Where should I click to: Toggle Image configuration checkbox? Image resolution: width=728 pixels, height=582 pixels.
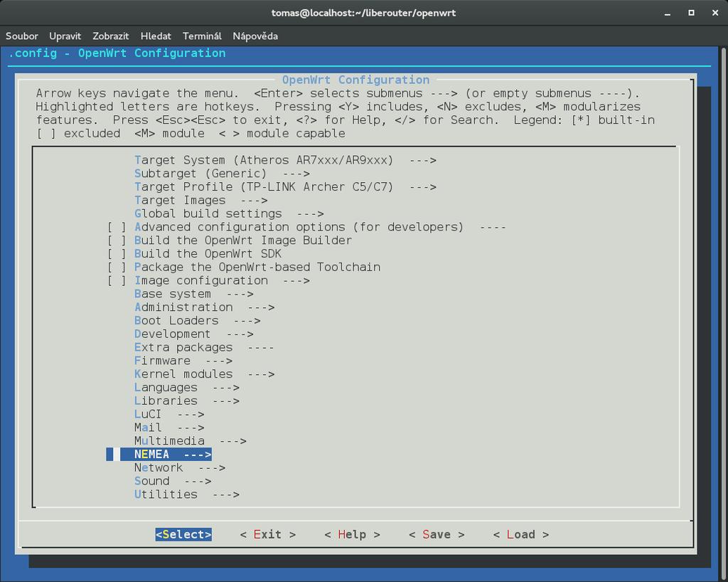tap(117, 280)
